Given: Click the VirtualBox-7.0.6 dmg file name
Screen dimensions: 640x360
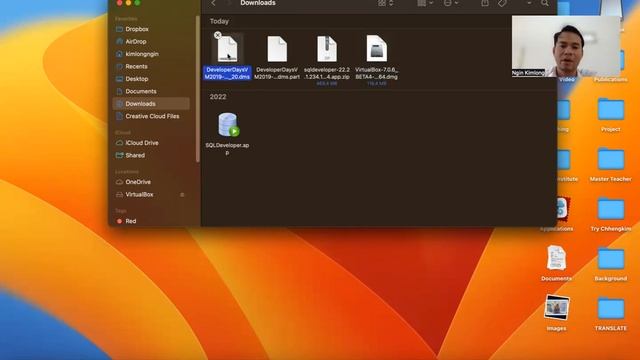Looking at the screenshot, I should (376, 73).
